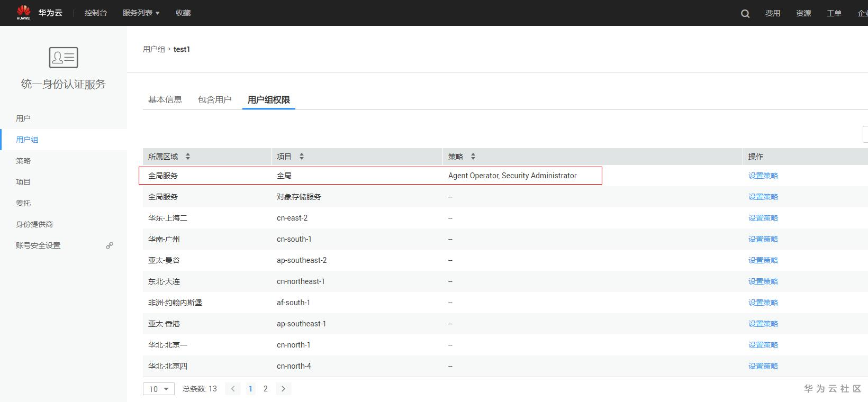Image resolution: width=868 pixels, height=402 pixels.
Task: Click 设置策略 for cn-north-1 row
Action: (763, 345)
